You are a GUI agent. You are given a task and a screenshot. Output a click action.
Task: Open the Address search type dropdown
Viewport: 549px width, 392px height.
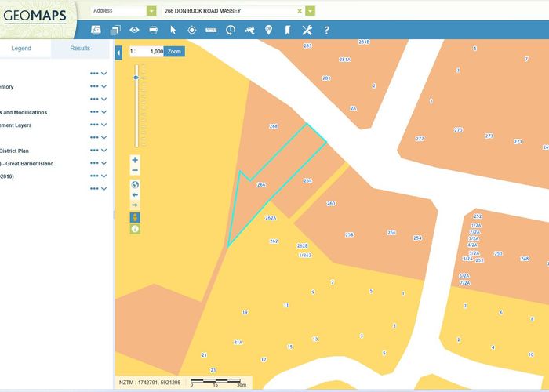(x=151, y=11)
